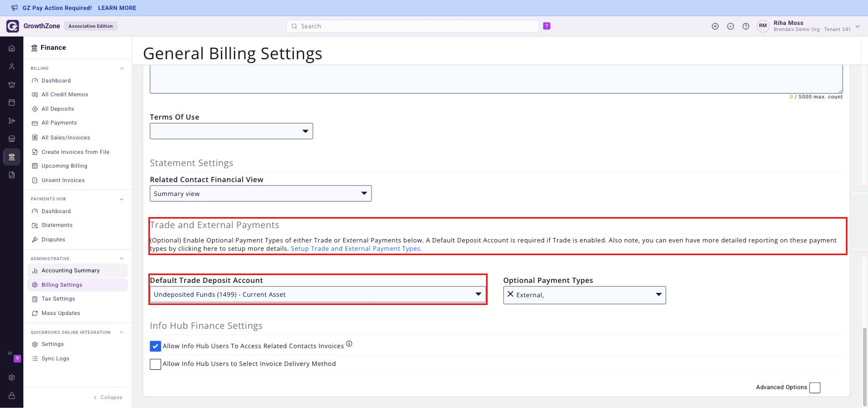Open All Sales/Invoices in sidebar
868x408 pixels.
66,138
